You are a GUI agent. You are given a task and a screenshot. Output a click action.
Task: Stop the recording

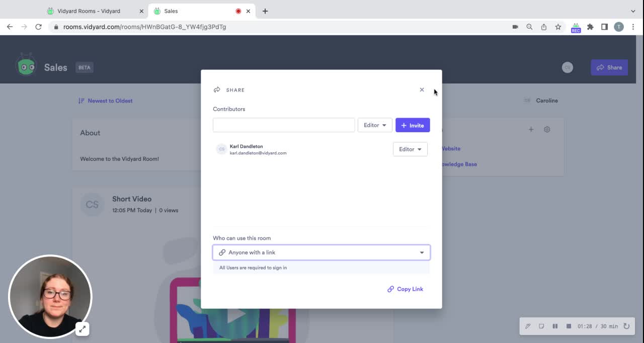[569, 326]
